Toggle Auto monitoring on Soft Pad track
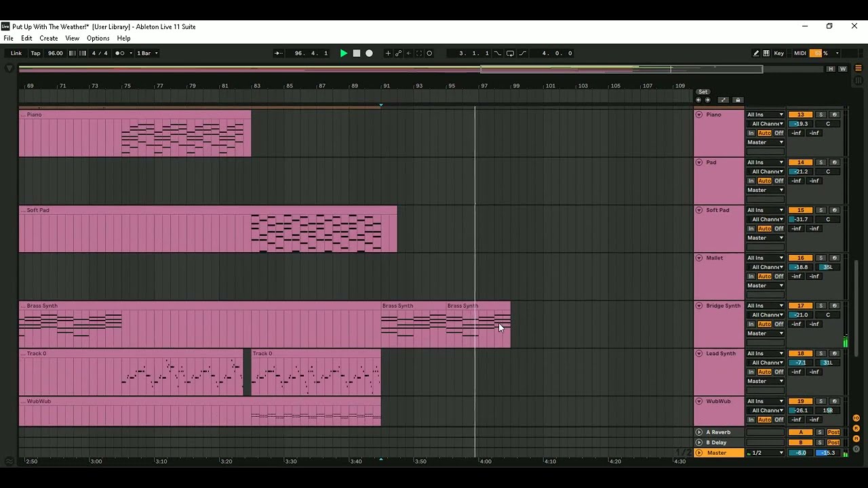Screen dimensions: 868x488 (764, 228)
